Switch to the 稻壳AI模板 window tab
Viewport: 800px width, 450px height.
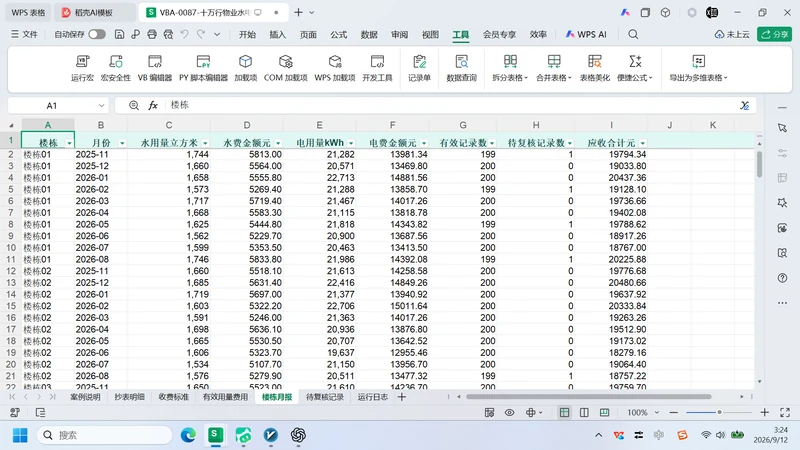[94, 12]
